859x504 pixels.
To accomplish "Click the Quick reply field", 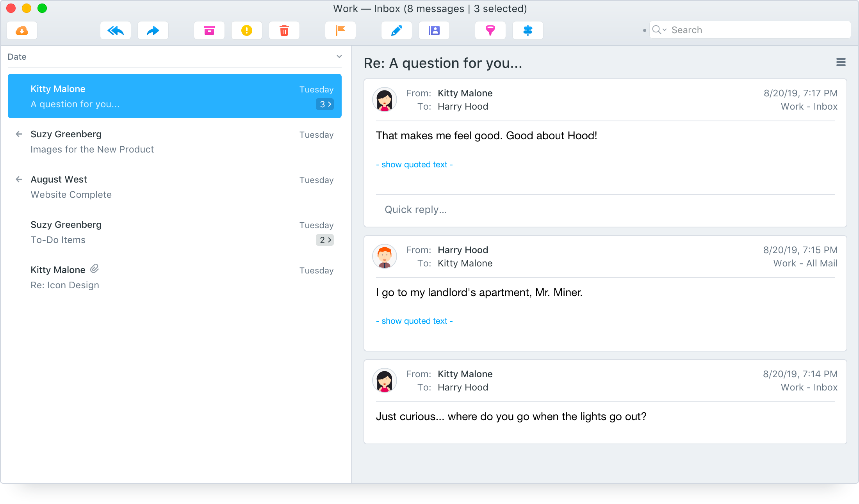I will click(x=415, y=209).
